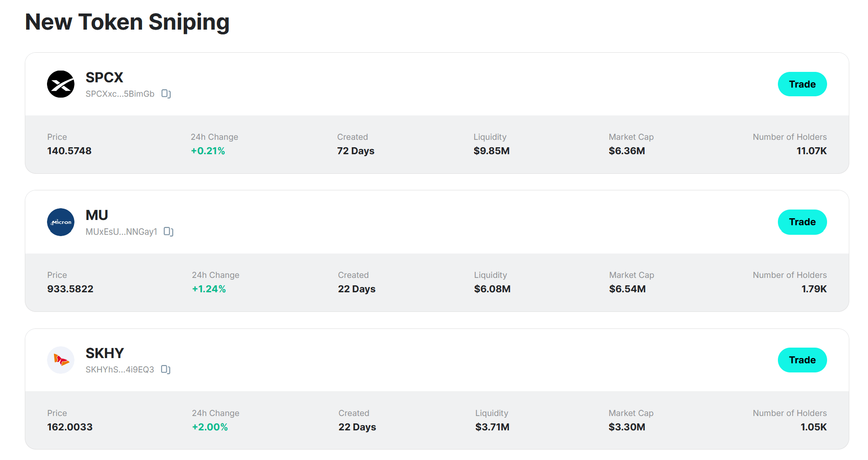
Task: Trade the SKHY token
Action: tap(802, 360)
